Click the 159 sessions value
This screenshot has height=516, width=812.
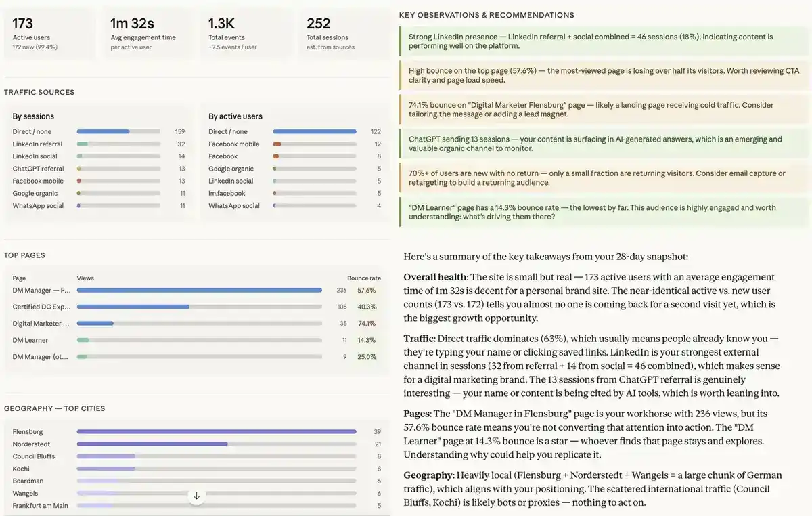coord(179,132)
